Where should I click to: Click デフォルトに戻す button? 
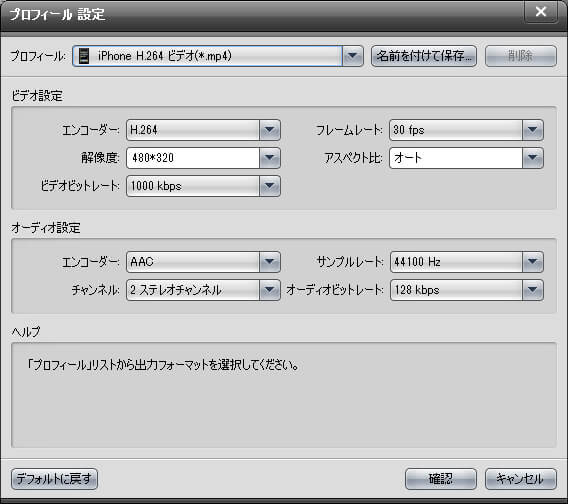point(54,479)
